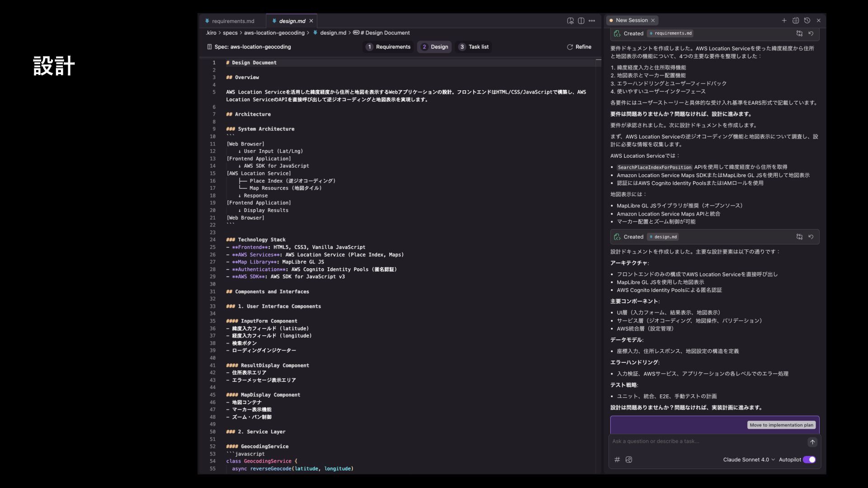
Task: Click # Design Document breadcrumb symbol
Action: 382,33
